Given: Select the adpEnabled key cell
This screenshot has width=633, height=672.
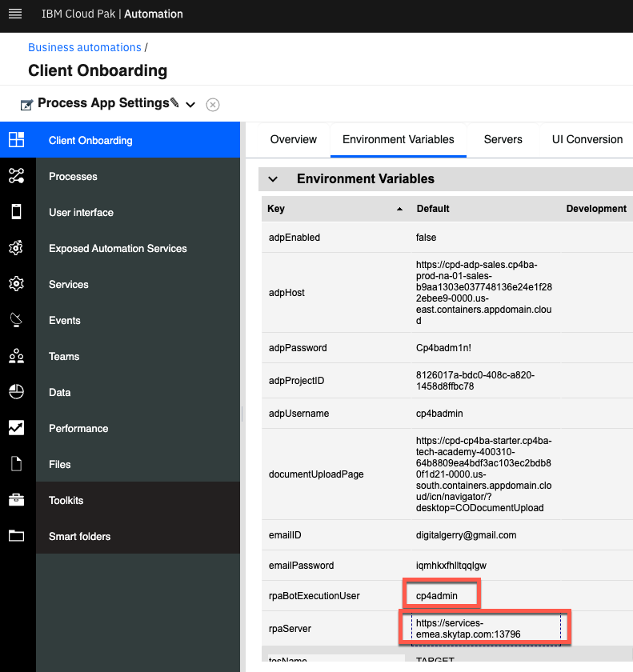Looking at the screenshot, I should (x=335, y=238).
